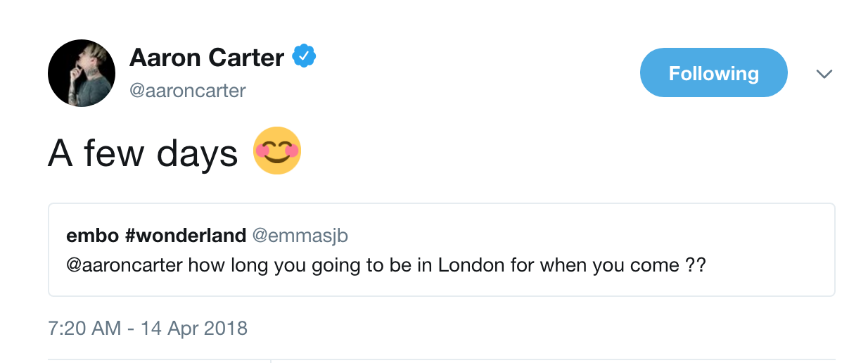Click the "??" ending the quoted tweet
Image resolution: width=868 pixels, height=363 pixels.
[x=695, y=266]
